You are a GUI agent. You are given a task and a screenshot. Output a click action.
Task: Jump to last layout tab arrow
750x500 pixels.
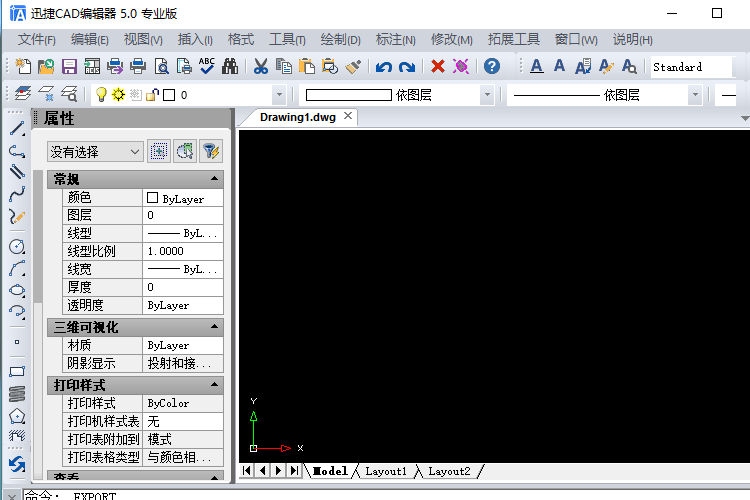click(294, 470)
